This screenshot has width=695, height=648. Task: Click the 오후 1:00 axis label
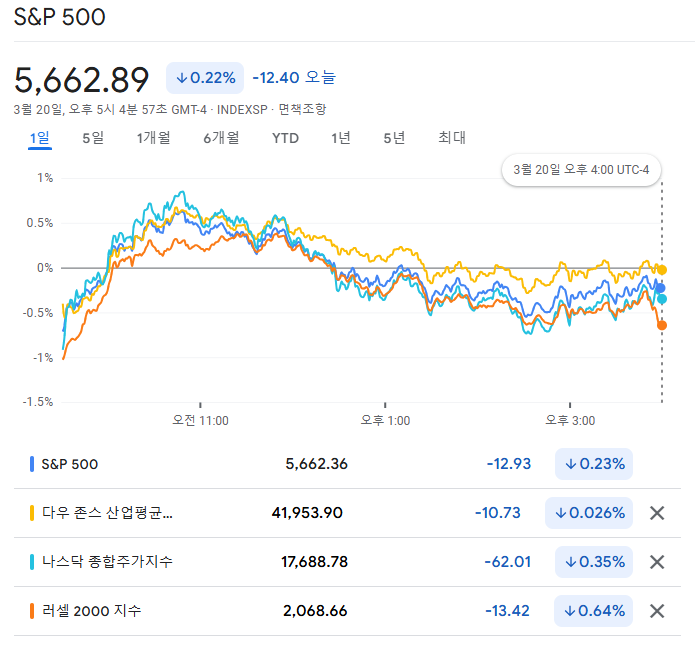click(x=385, y=420)
